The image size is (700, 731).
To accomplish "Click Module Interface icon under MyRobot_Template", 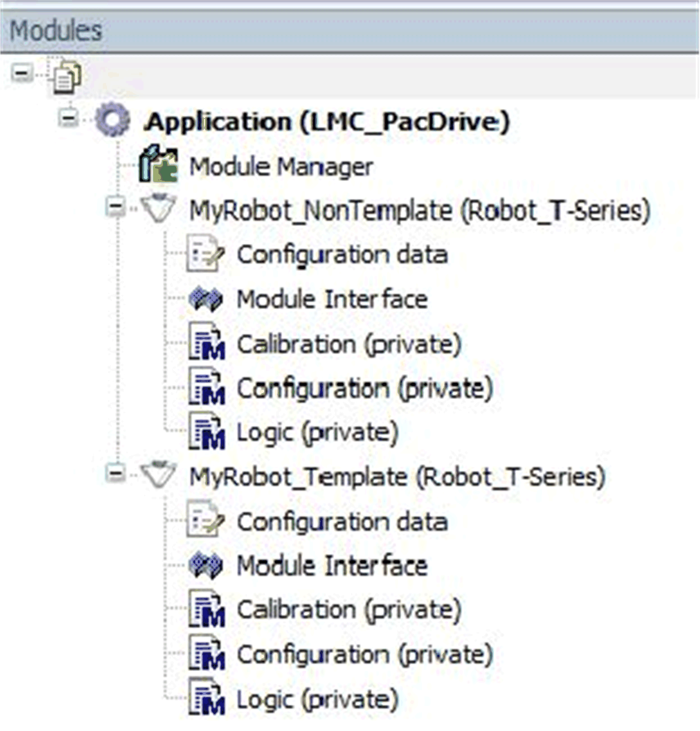I will click(205, 565).
